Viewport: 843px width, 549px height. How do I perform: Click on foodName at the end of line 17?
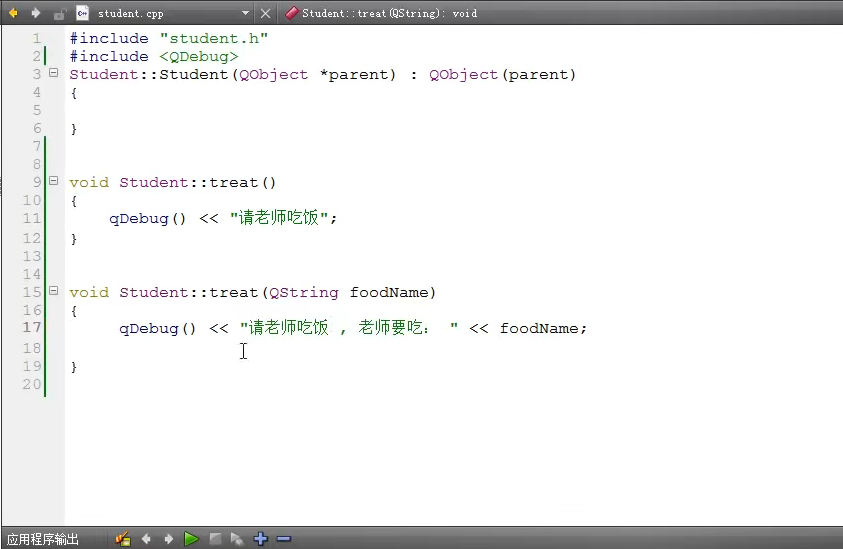pyautogui.click(x=539, y=329)
